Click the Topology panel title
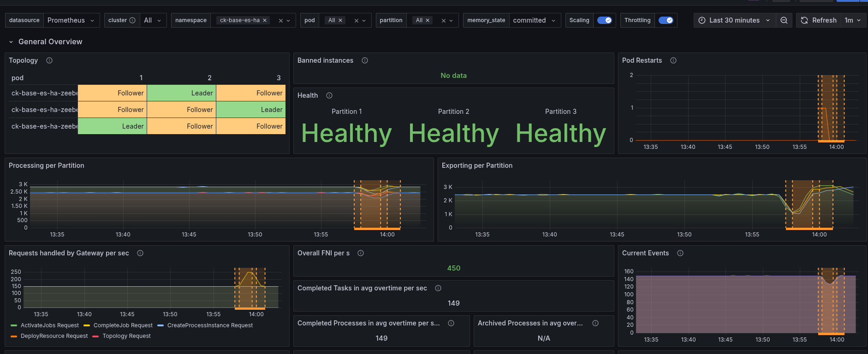Image resolution: width=868 pixels, height=354 pixels. 24,60
